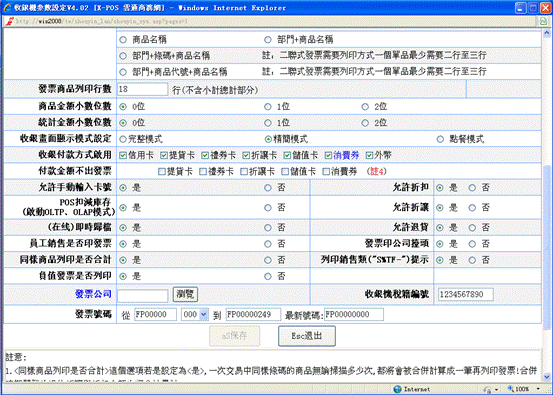Image resolution: width=553 pixels, height=395 pixels.
Task: Click the scroll down arrow
Action: [x=547, y=377]
